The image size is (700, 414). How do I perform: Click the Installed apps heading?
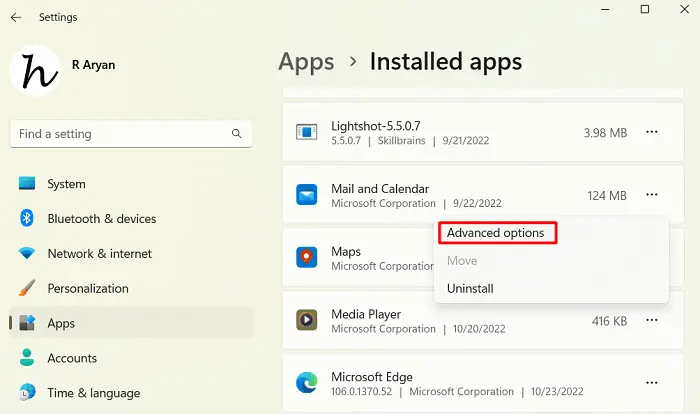(x=446, y=62)
